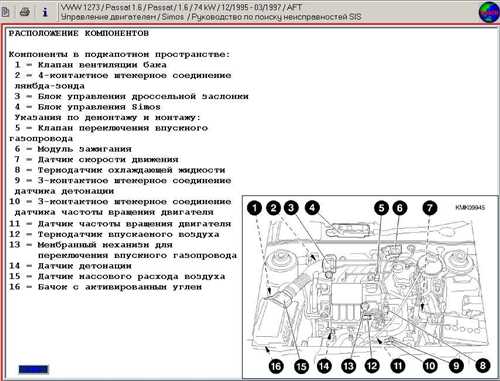Click the document page icon in toolbar

[6, 12]
